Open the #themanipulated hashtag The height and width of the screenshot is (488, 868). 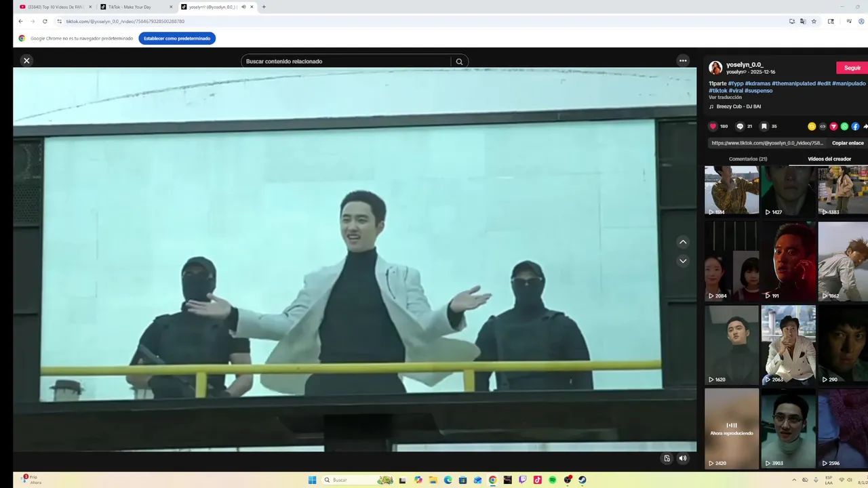[793, 83]
